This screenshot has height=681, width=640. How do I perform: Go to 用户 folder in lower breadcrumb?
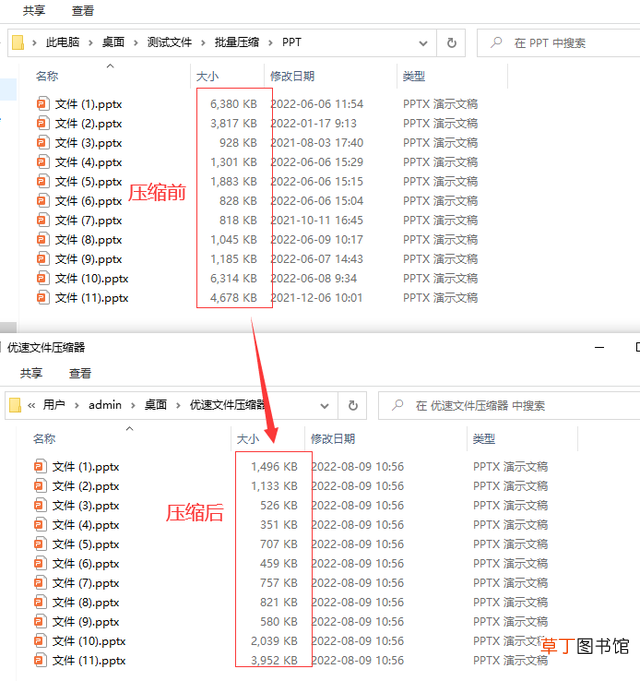(x=54, y=405)
